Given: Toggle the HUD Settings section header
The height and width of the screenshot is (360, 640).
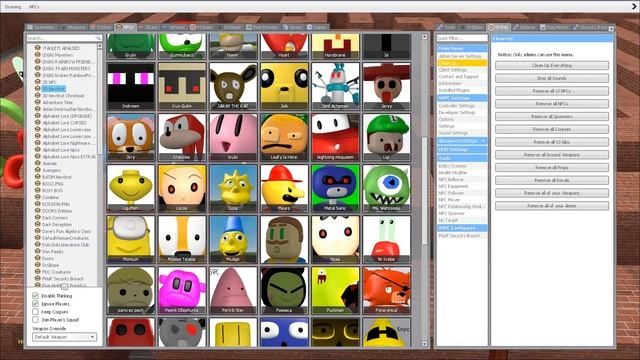Looking at the screenshot, I should coord(462,150).
